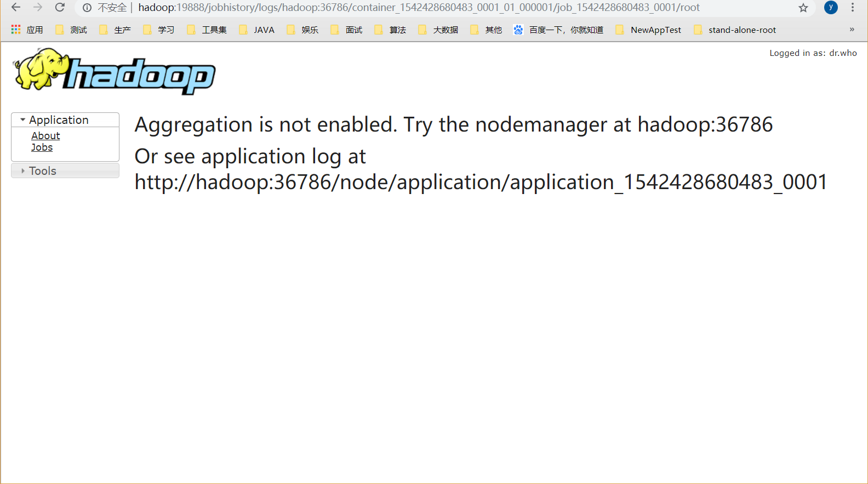Click the 'Or see application log at' text

pyautogui.click(x=250, y=157)
